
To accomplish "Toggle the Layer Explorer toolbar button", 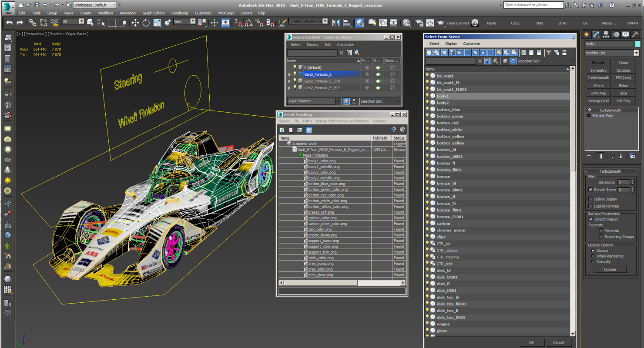I will coord(359,23).
